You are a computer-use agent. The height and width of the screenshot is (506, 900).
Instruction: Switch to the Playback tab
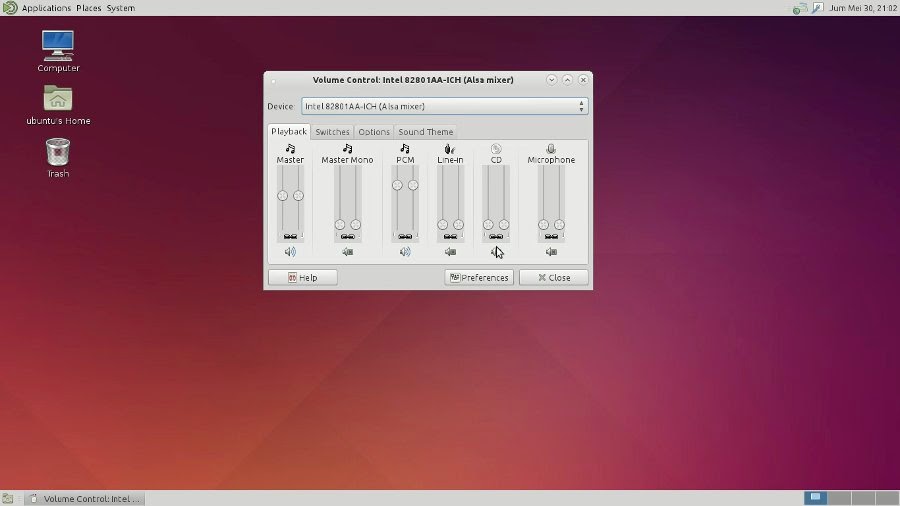[x=289, y=131]
